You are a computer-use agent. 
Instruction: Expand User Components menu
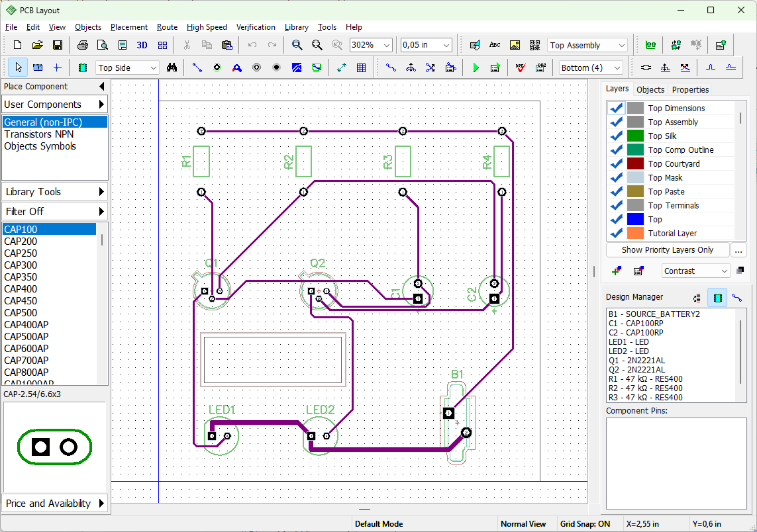point(54,104)
